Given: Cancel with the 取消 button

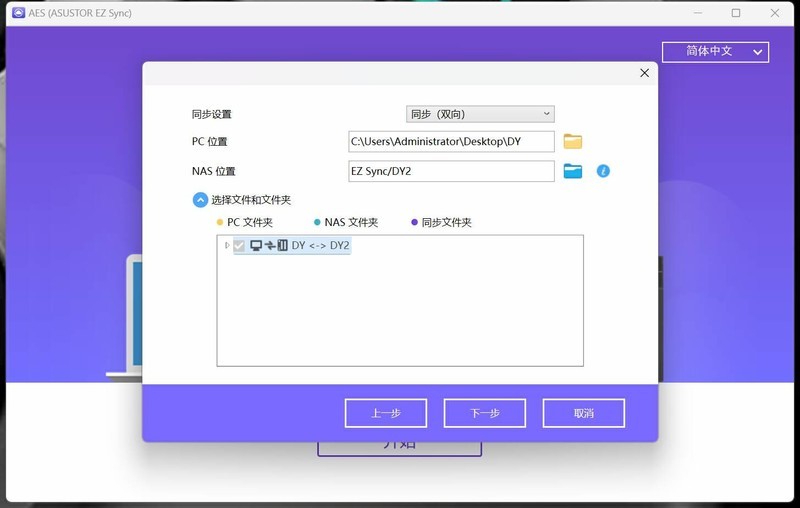Looking at the screenshot, I should click(x=584, y=413).
